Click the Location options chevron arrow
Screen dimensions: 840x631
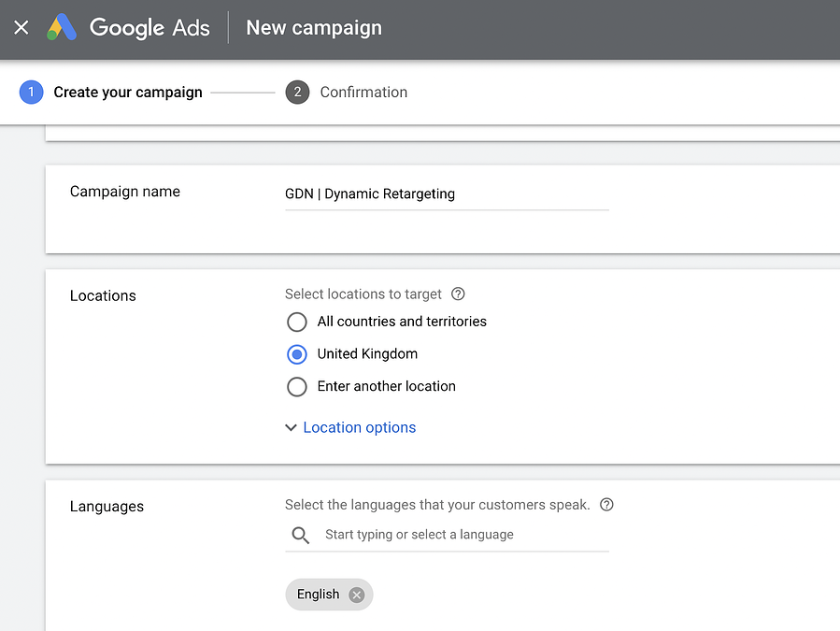(x=291, y=427)
